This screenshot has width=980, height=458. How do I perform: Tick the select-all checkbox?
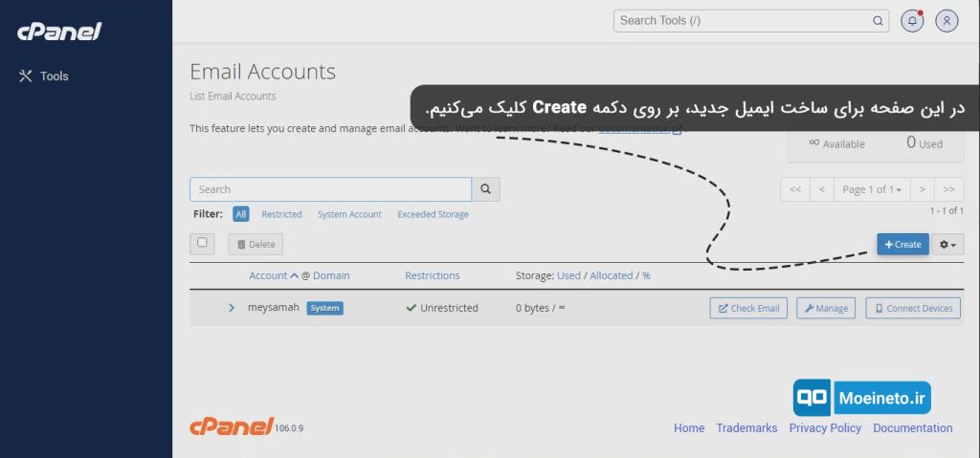(x=202, y=243)
